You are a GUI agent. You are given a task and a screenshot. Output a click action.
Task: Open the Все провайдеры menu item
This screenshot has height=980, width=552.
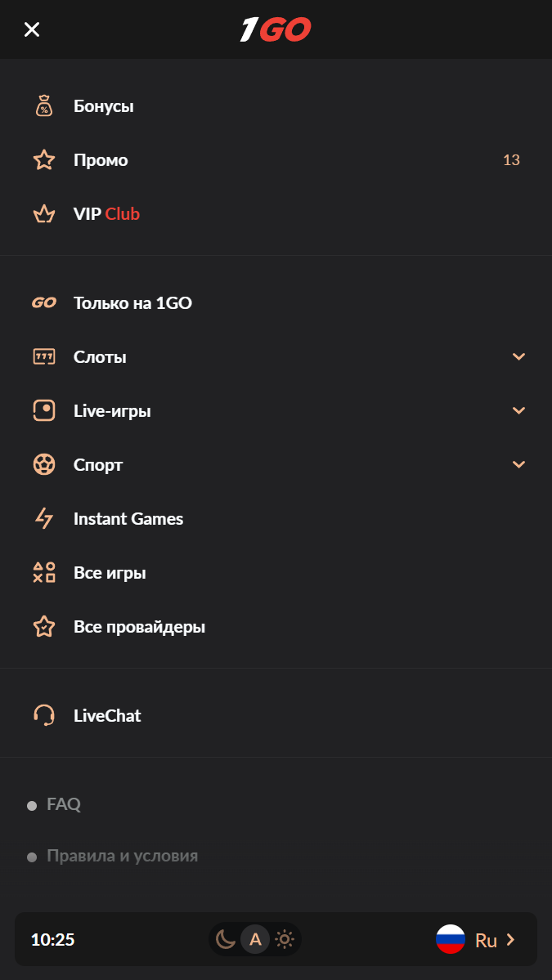click(139, 627)
